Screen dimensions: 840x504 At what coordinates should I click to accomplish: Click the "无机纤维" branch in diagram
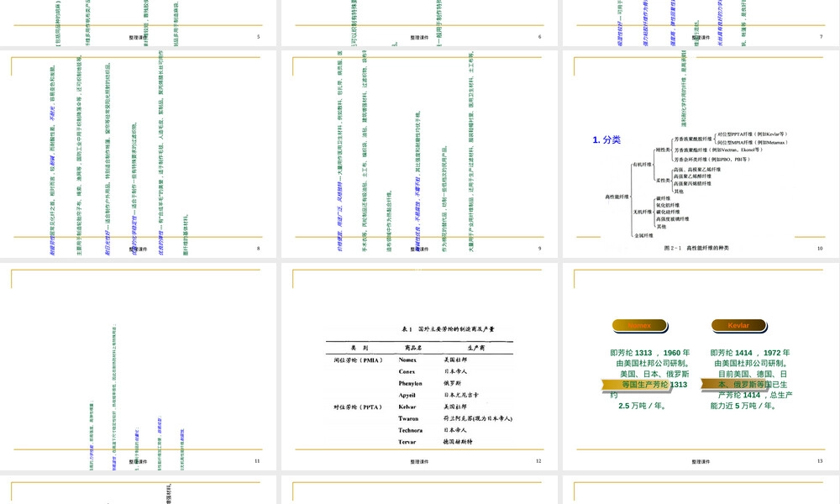pyautogui.click(x=643, y=212)
